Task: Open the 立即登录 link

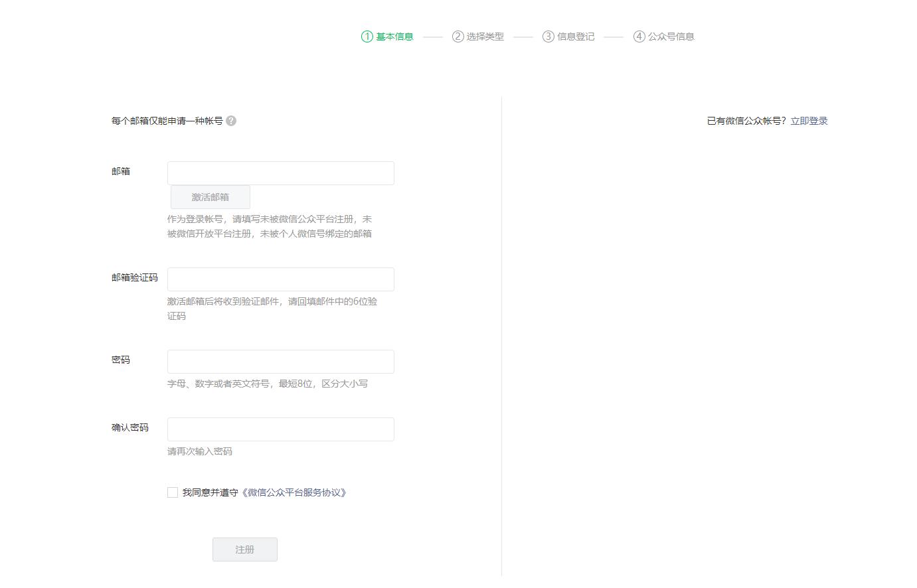Action: [x=809, y=121]
